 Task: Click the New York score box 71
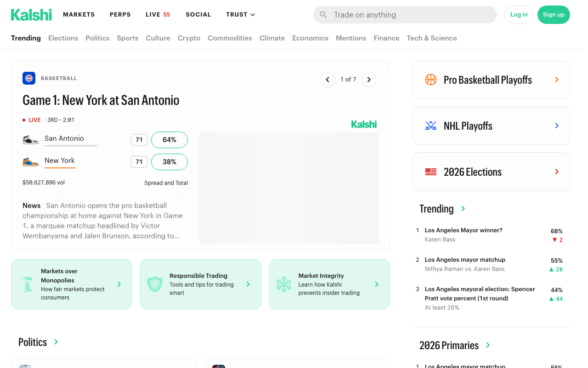(139, 162)
